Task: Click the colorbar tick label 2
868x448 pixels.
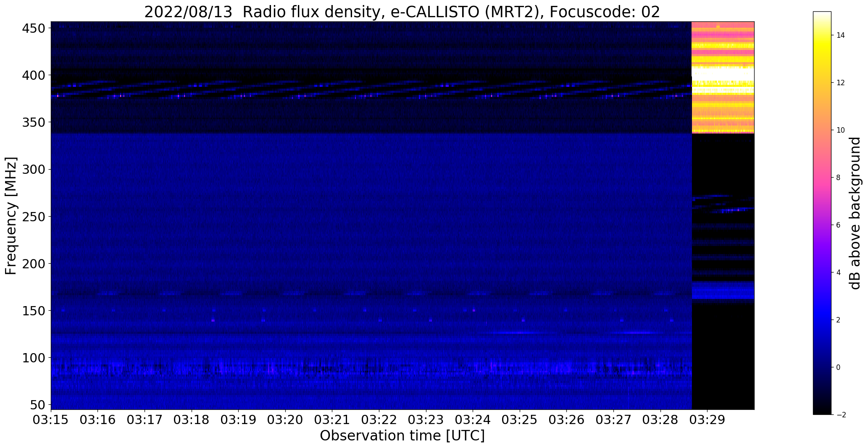Action: click(838, 320)
